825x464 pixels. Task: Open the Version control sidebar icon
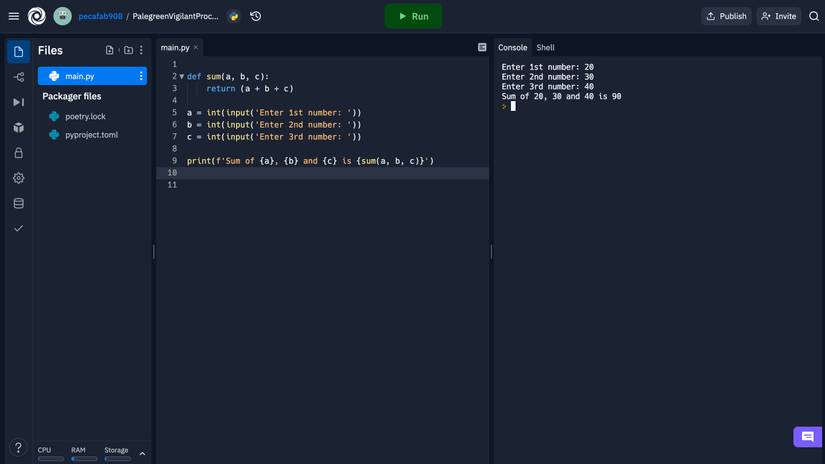click(18, 77)
